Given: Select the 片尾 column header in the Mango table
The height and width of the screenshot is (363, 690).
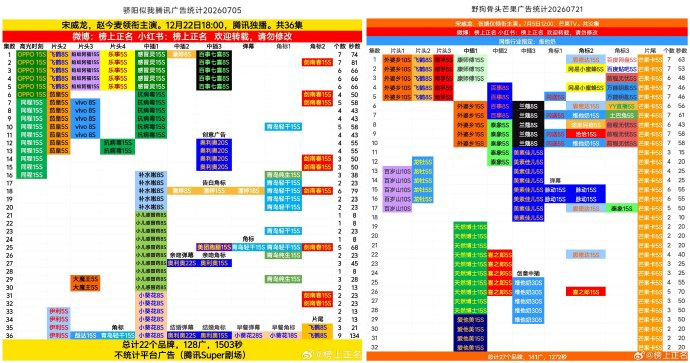Looking at the screenshot, I should (x=650, y=51).
